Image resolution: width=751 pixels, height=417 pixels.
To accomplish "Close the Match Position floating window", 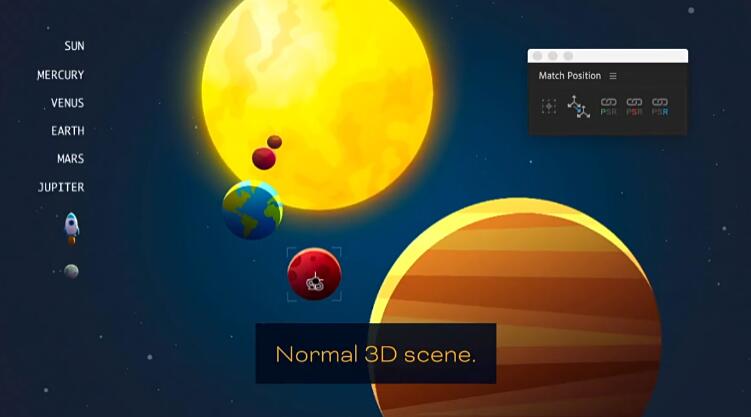I will (537, 56).
